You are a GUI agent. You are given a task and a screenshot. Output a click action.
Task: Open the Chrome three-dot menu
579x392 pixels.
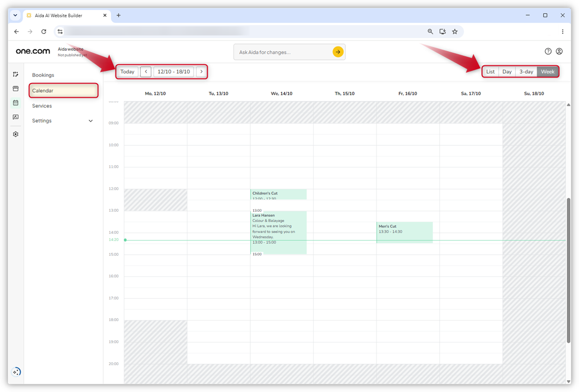point(562,32)
